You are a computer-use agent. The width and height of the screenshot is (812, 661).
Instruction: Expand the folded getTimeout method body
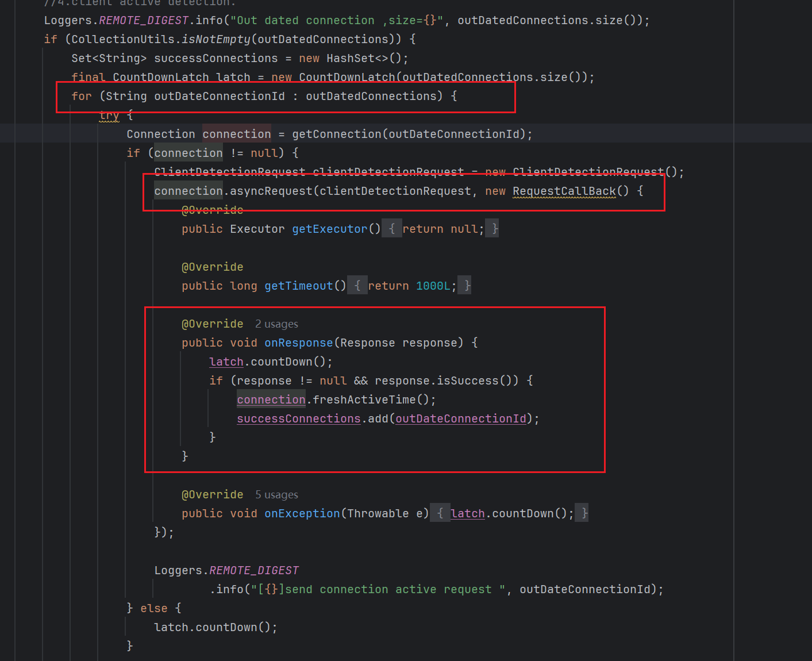[357, 286]
